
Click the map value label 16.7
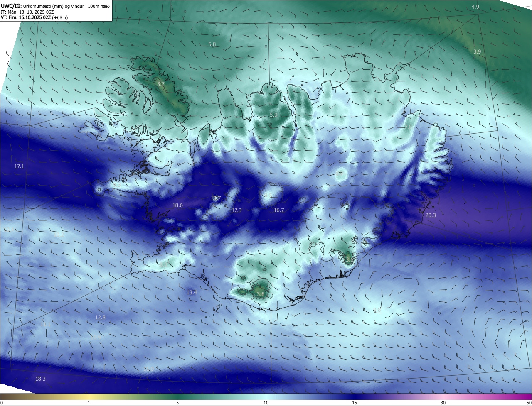(278, 210)
